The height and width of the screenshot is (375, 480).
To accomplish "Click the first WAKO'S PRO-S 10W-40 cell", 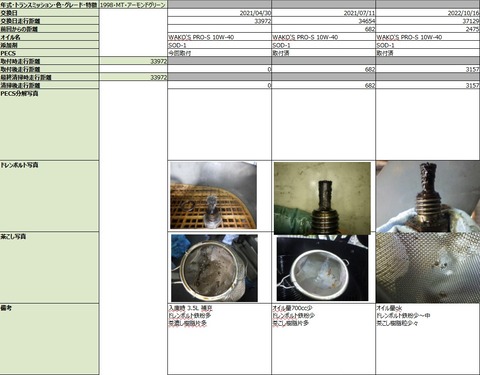I will (x=220, y=37).
